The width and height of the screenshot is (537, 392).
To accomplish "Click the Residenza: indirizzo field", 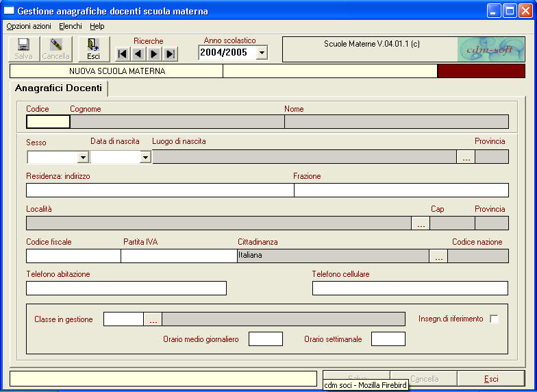I will (160, 191).
